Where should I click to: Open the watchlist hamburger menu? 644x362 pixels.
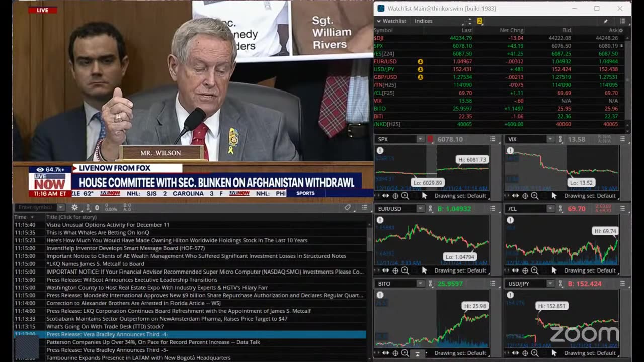click(622, 21)
